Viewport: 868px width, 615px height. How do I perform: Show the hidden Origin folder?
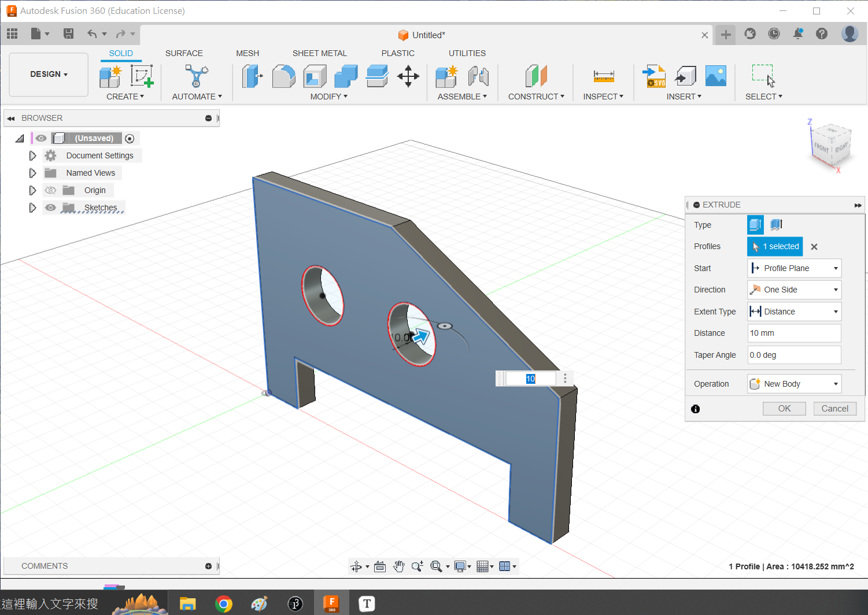(x=51, y=190)
